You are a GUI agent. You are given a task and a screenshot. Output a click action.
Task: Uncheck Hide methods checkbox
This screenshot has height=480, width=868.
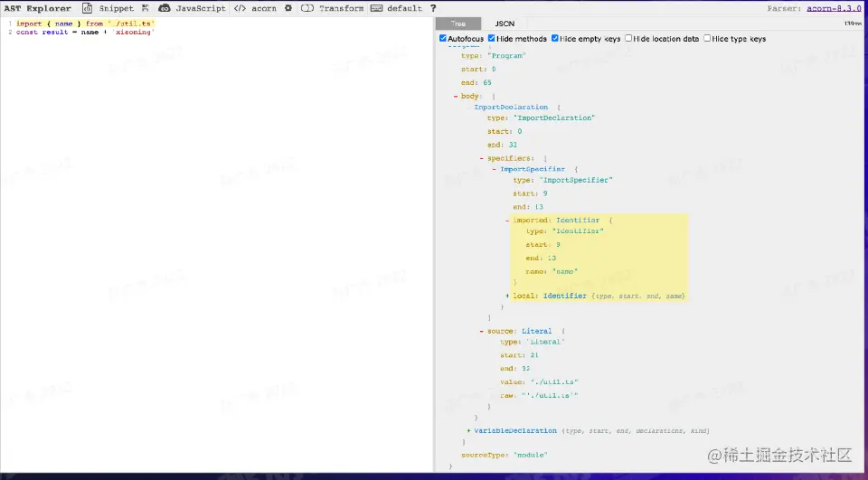coord(492,38)
